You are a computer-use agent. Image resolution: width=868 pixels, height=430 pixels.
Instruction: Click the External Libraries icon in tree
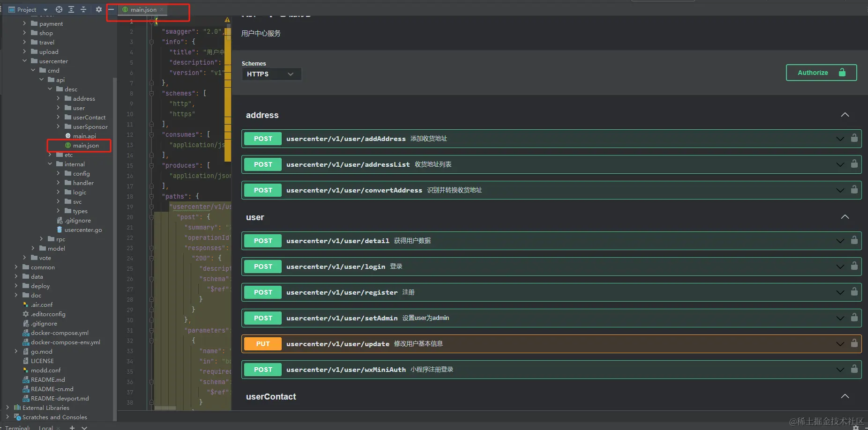17,408
